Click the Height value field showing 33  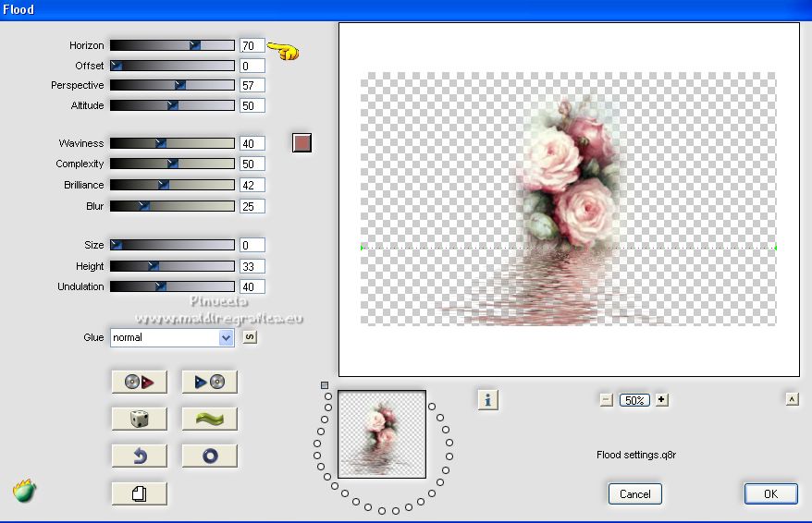click(x=252, y=266)
